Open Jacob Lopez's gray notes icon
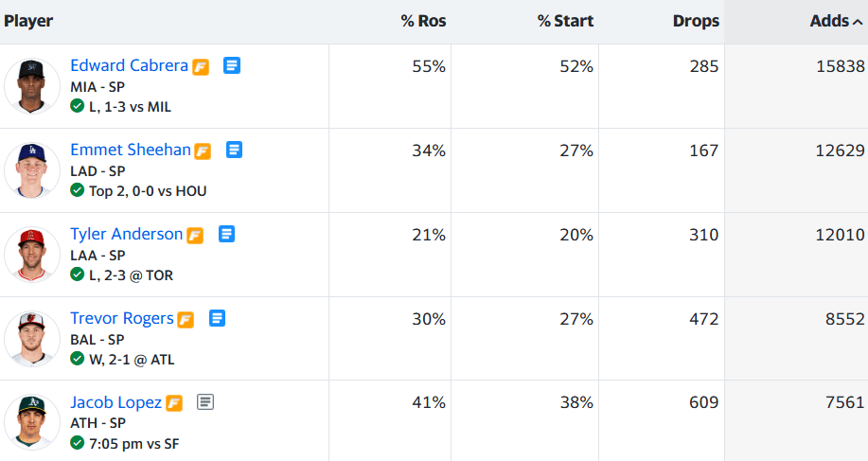Screen dimensions: 868x461 [204, 401]
